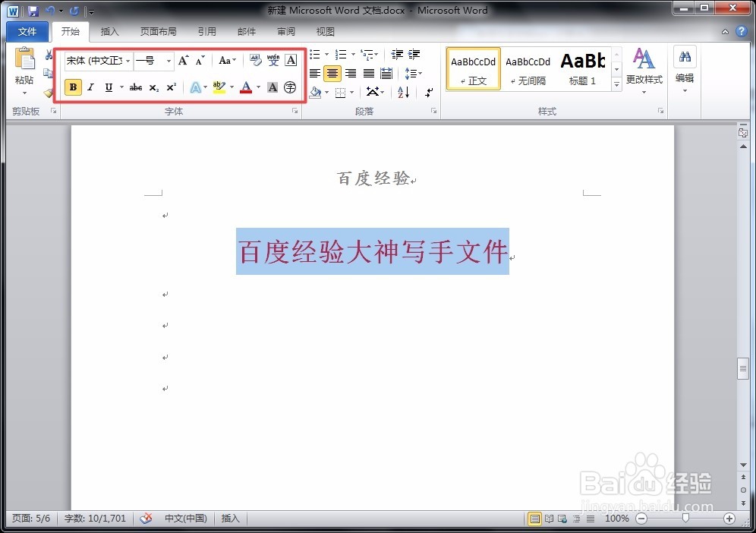Screen dimensions: 756x533
Task: Toggle Center alignment button
Action: pyautogui.click(x=332, y=74)
